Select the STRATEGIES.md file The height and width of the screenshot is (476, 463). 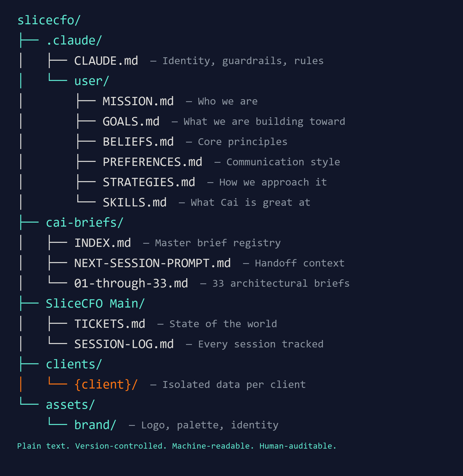click(149, 182)
